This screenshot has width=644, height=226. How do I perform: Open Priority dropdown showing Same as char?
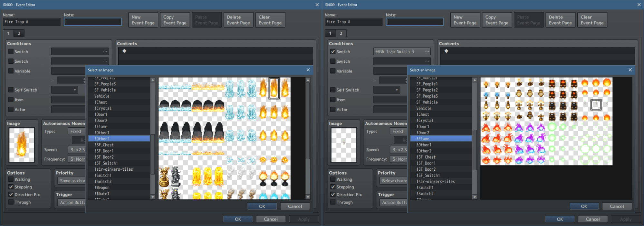(x=72, y=181)
